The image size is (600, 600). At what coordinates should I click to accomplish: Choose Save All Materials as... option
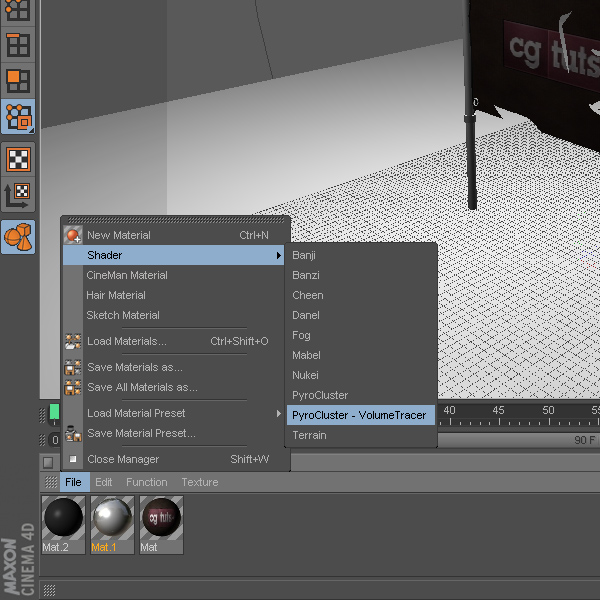pos(173,387)
